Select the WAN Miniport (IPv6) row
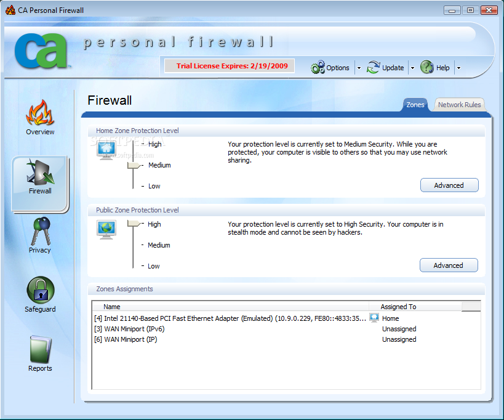504x420 pixels. 286,329
